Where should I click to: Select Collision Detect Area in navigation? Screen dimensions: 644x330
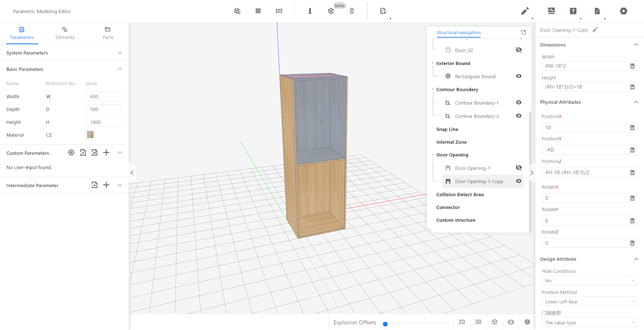pos(460,195)
